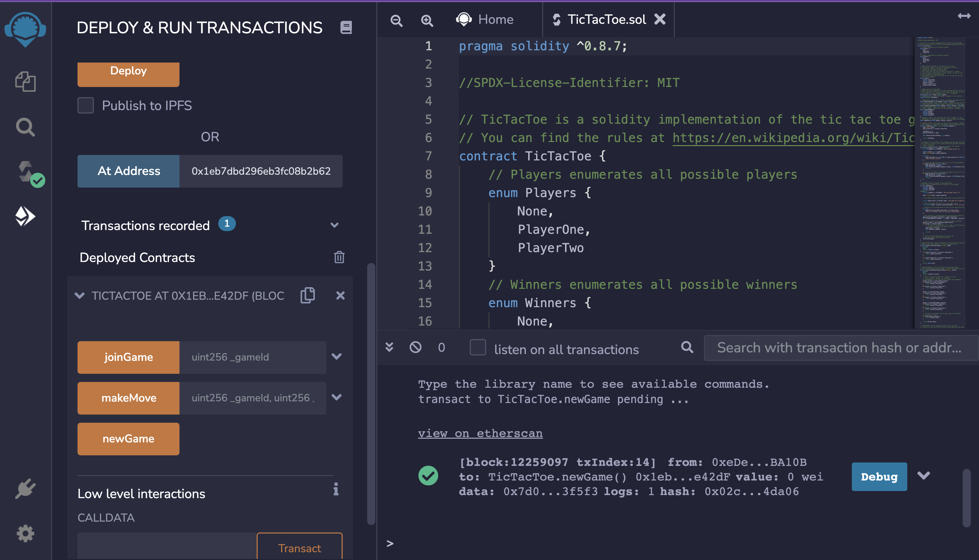
Task: Click the joinGame _gameId input field
Action: click(253, 357)
